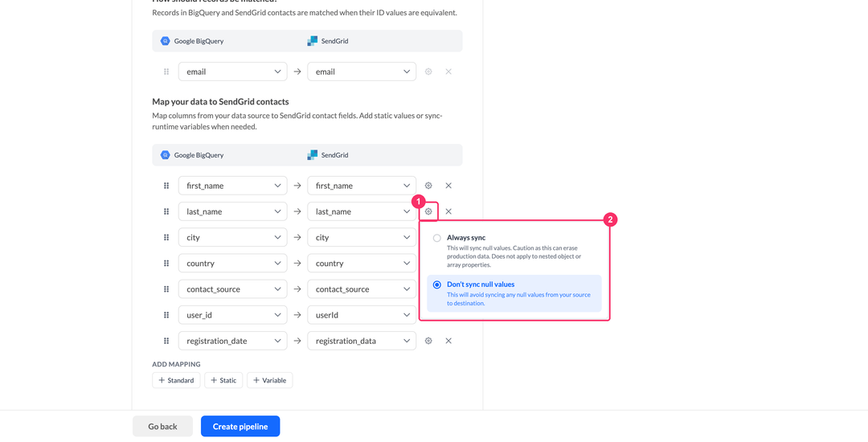Image resolution: width=868 pixels, height=442 pixels.
Task: Add a Static mapping
Action: [x=223, y=380]
